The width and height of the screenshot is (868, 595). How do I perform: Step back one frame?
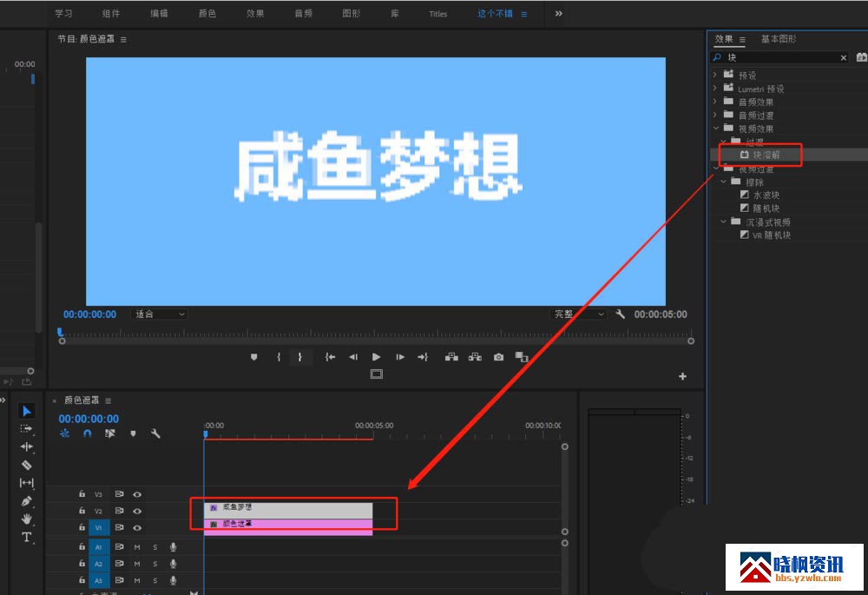[x=353, y=357]
